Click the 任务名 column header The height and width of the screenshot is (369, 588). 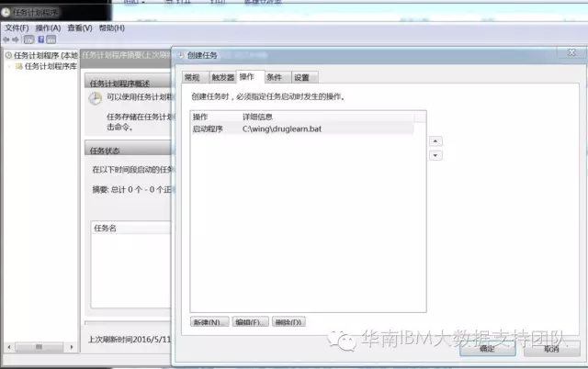pos(130,229)
